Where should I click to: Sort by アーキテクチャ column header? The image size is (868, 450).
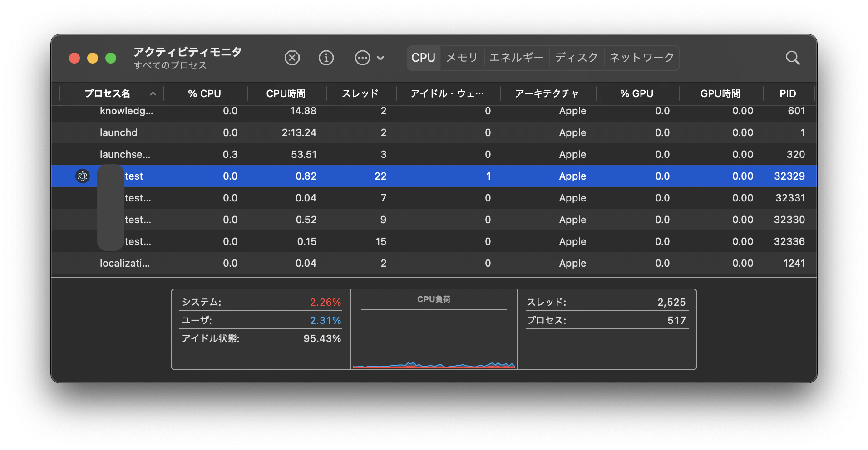coord(547,93)
